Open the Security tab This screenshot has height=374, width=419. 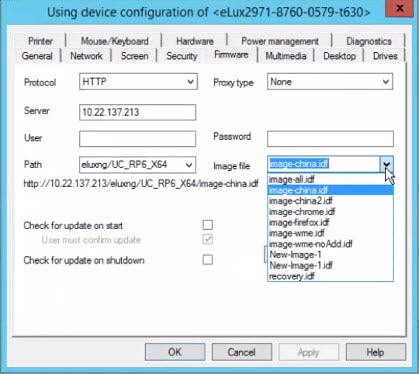[182, 56]
